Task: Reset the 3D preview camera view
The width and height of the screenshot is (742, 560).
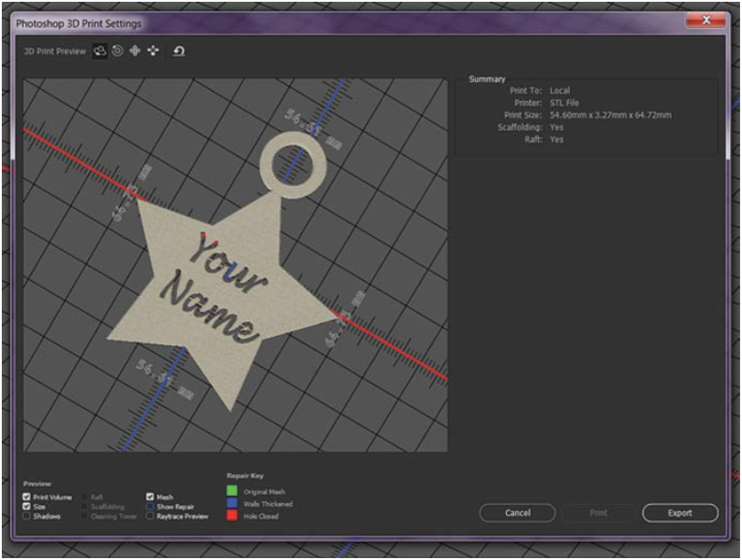Action: (178, 52)
